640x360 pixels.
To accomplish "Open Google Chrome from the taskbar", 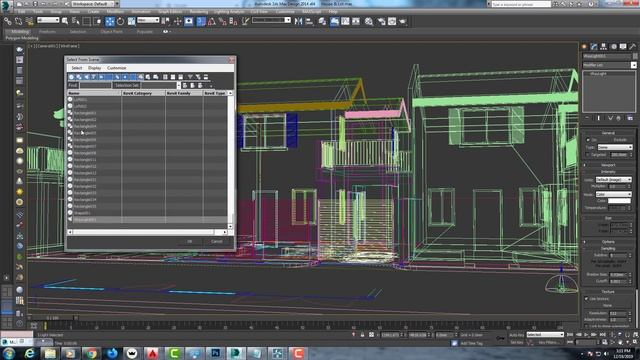I will 91,353.
